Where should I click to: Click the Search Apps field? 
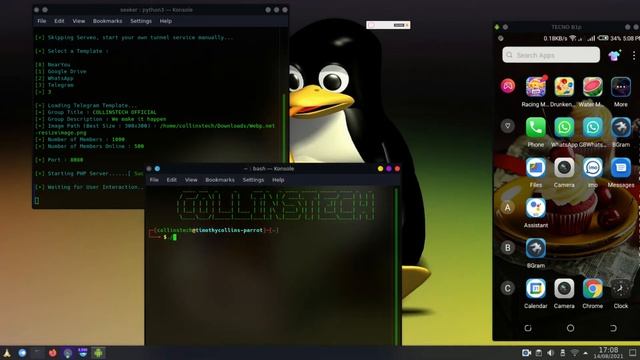[x=551, y=55]
